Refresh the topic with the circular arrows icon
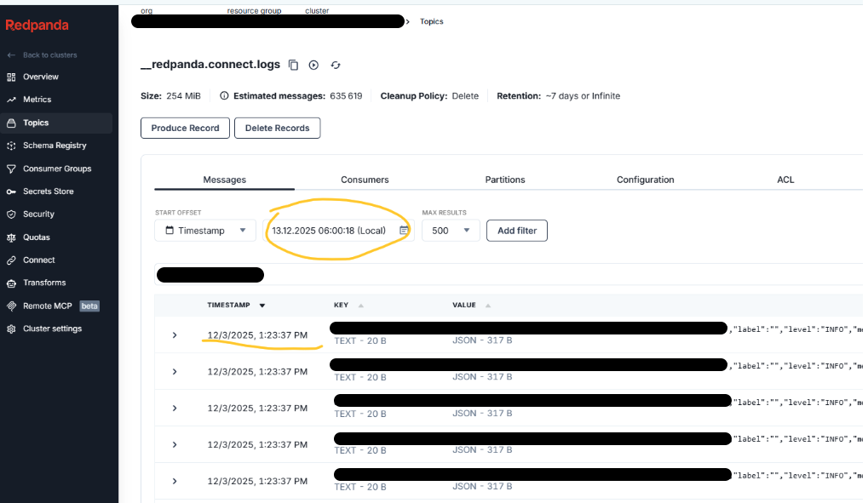 click(x=336, y=66)
